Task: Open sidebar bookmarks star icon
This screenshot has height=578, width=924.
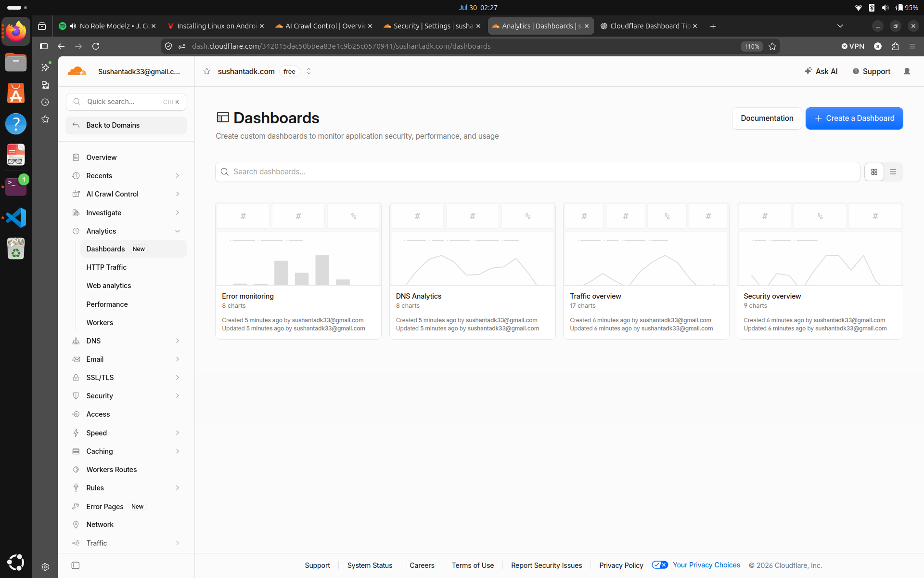Action: 45,119
